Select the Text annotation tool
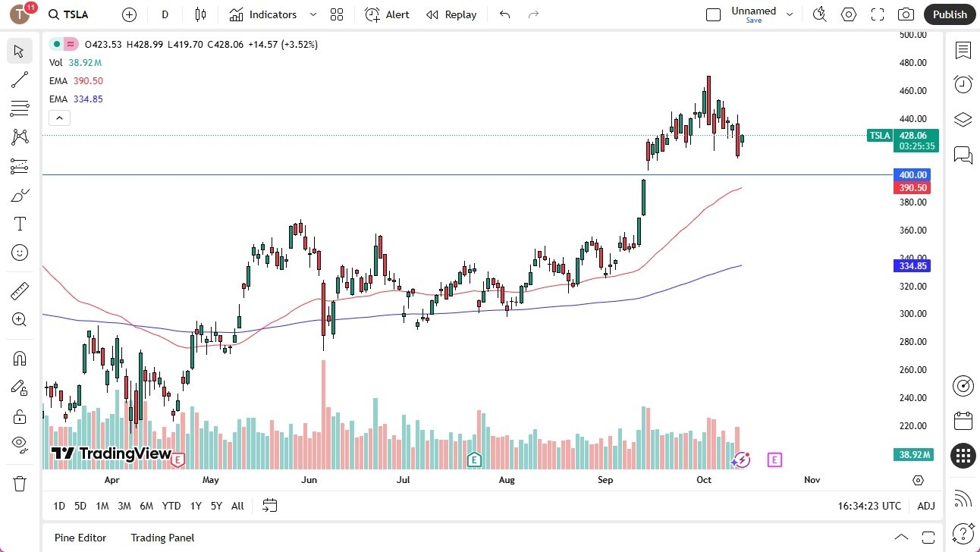The height and width of the screenshot is (552, 980). coord(19,223)
